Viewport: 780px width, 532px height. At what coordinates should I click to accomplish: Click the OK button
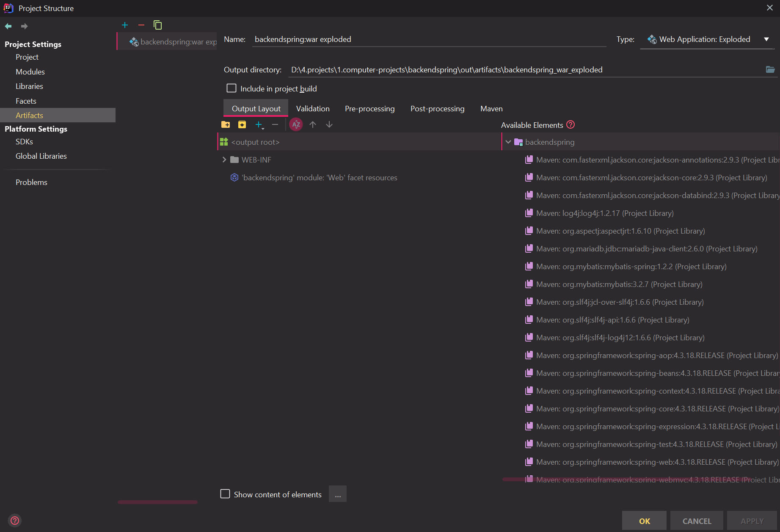tap(644, 521)
